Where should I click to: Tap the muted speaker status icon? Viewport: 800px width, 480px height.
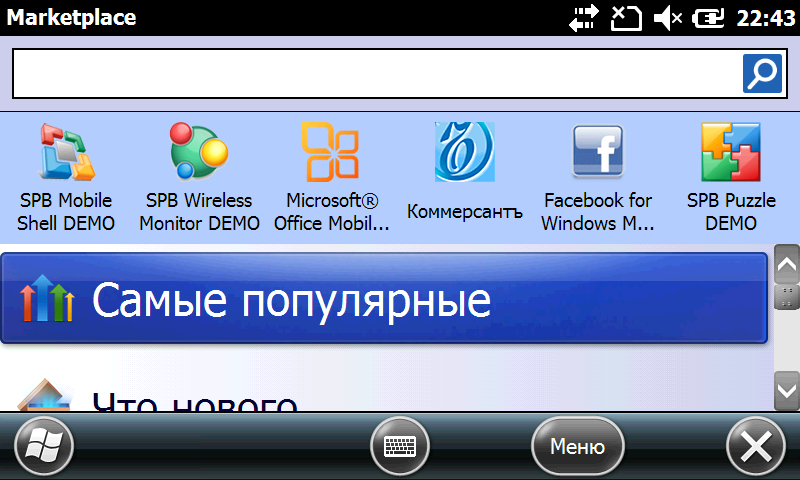[668, 19]
